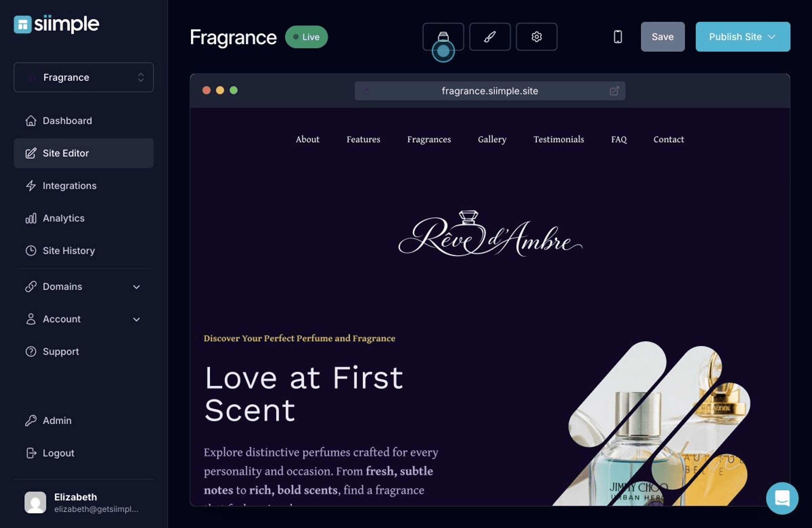This screenshot has width=812, height=528.
Task: Click the Save button
Action: [x=662, y=37]
